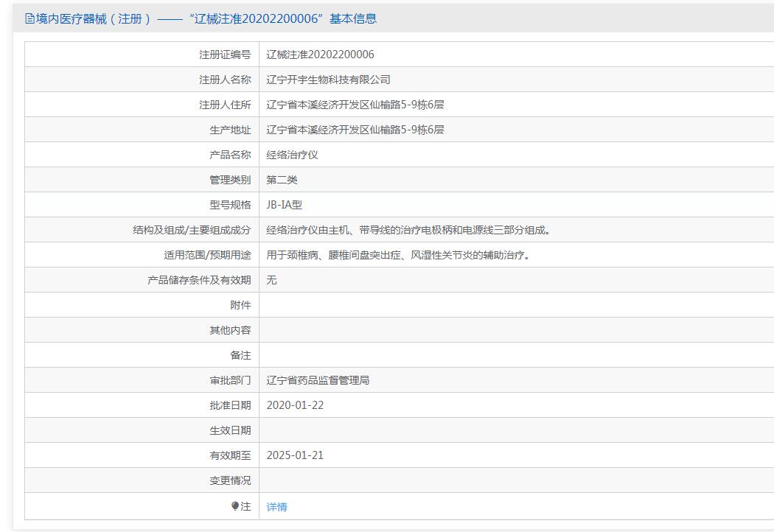Click the intended use description text
Viewport: 774px width, 532px height.
pyautogui.click(x=398, y=255)
